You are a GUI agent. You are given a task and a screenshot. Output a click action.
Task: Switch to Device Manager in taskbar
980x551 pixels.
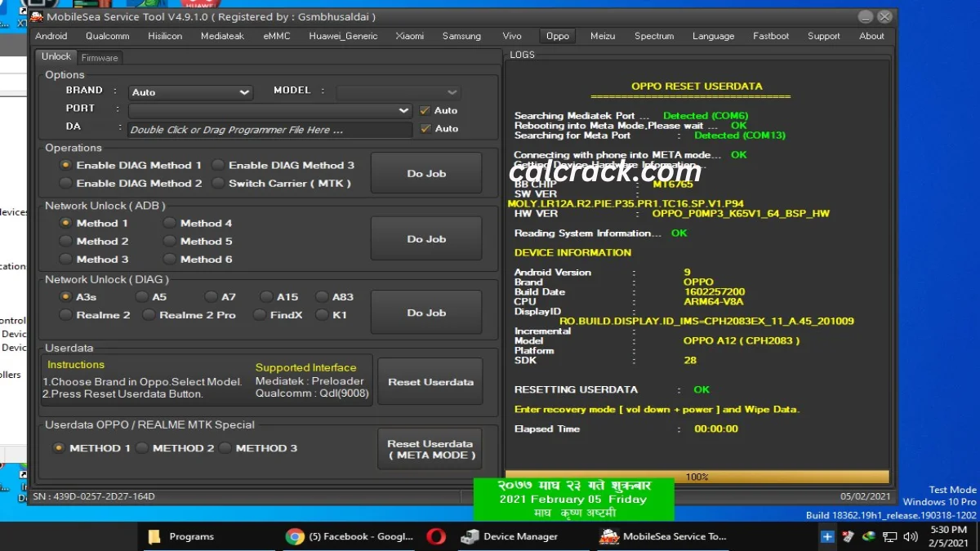(510, 536)
